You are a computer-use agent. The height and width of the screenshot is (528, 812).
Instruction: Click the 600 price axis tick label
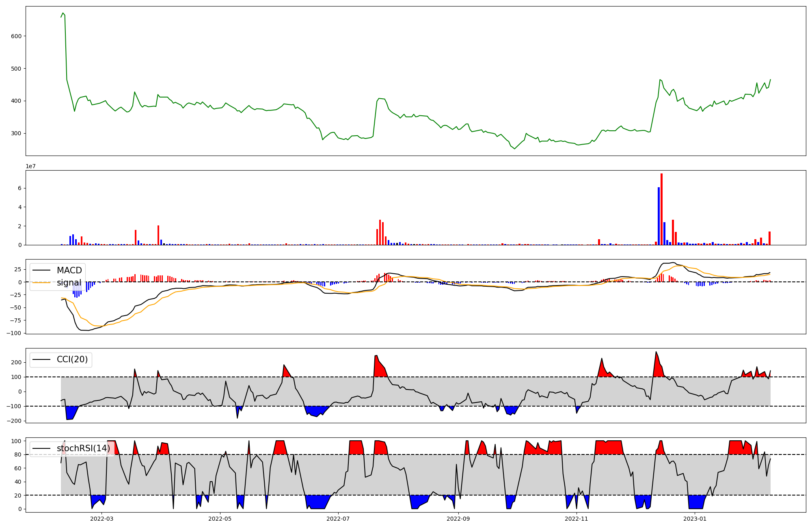16,36
